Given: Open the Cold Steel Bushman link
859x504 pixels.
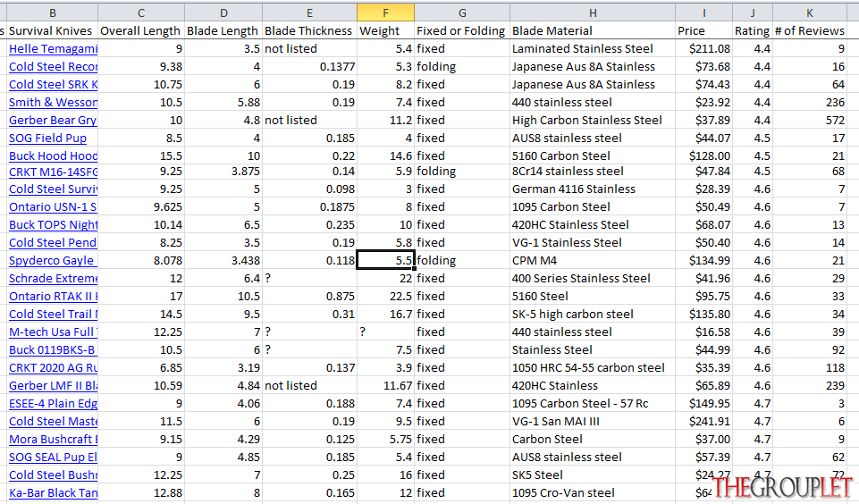Looking at the screenshot, I should pos(53,475).
